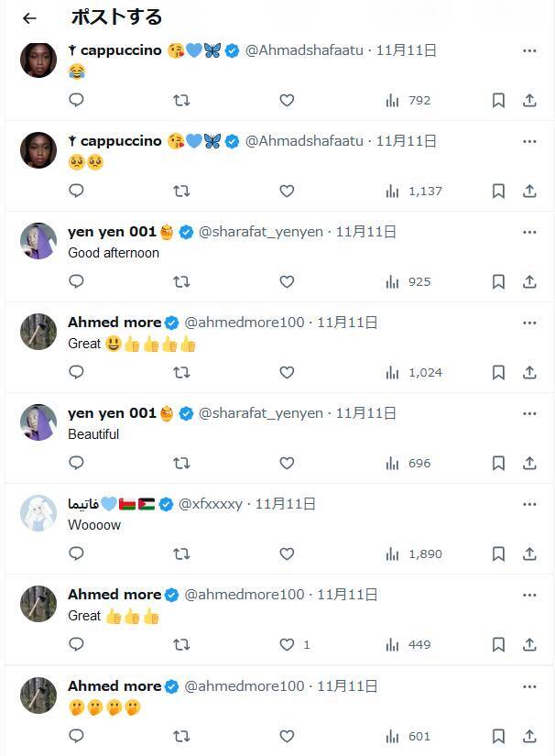Click cappuccino's avatar on the first post
Image resolution: width=555 pixels, height=756 pixels.
[x=38, y=60]
